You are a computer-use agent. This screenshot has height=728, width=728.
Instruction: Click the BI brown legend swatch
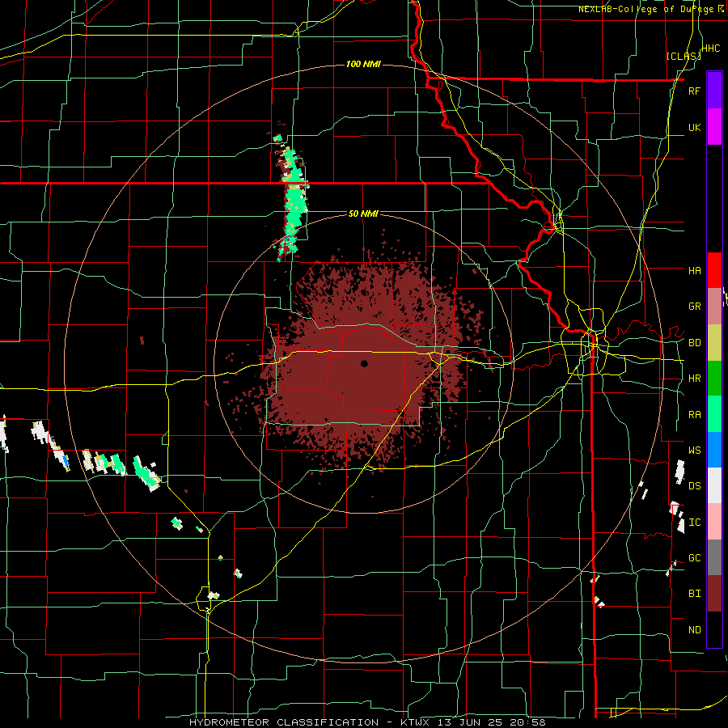714,594
